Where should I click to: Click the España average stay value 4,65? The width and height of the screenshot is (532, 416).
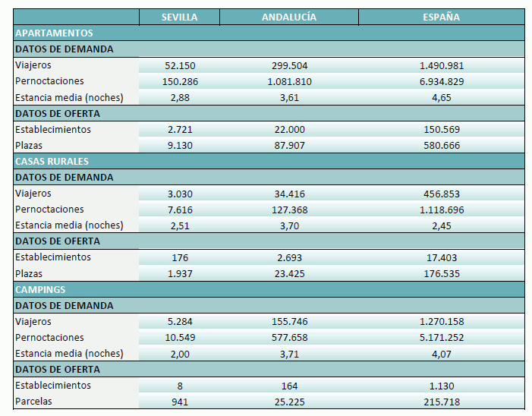point(440,97)
